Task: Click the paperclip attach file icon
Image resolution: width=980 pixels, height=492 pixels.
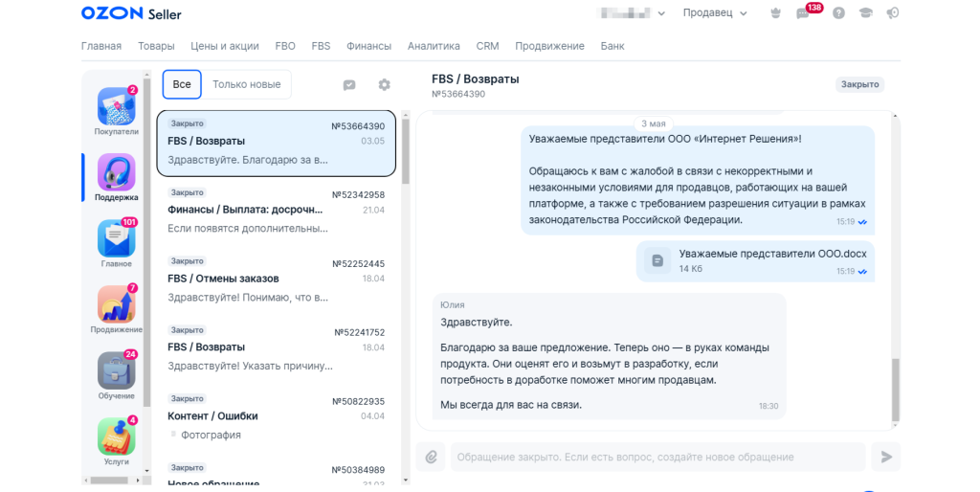Action: pyautogui.click(x=432, y=457)
